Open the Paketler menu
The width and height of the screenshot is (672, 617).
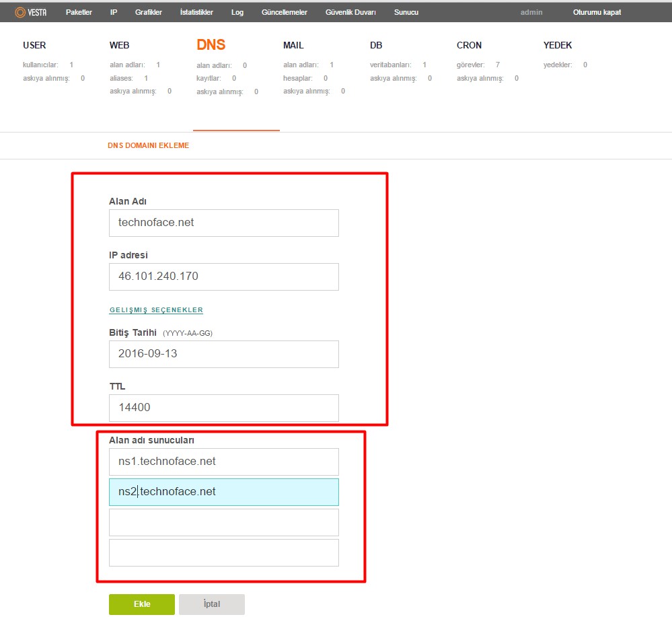79,13
